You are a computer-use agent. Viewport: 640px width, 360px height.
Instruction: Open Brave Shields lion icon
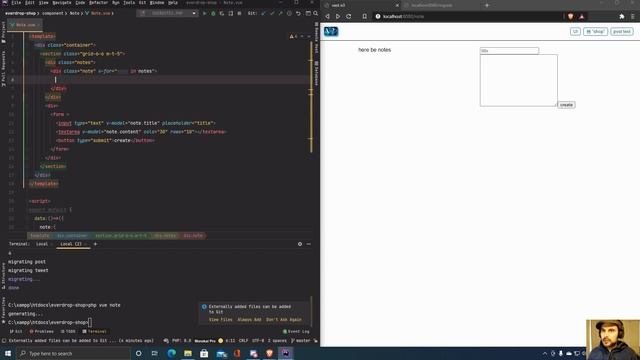570,16
